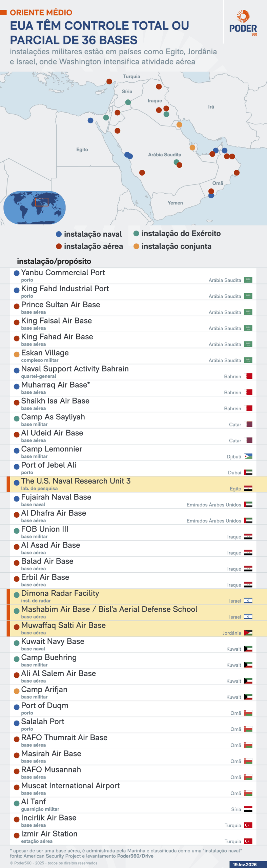Image resolution: width=267 pixels, height=868 pixels.
Task: Click the Syria flag in the Al Tanf row
Action: [x=248, y=809]
